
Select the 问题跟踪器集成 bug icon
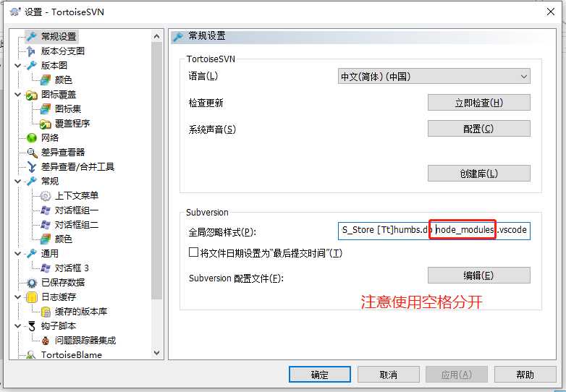46,341
